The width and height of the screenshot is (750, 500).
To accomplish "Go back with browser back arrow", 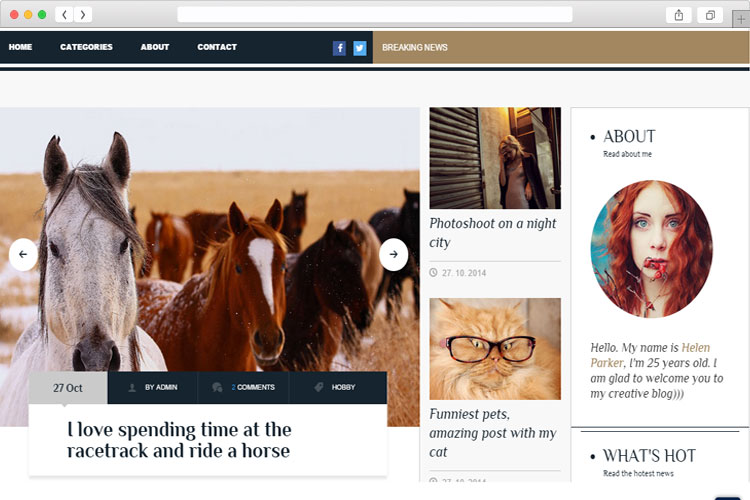I will point(65,15).
